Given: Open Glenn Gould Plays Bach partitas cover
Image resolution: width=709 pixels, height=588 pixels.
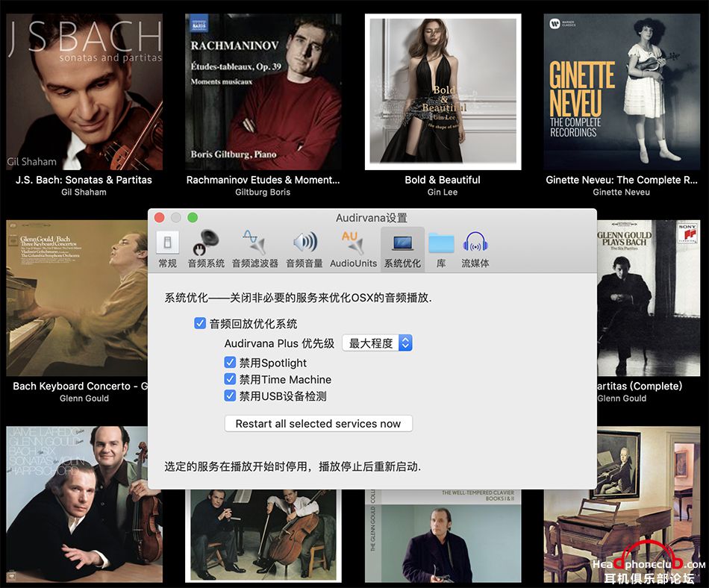Looking at the screenshot, I should (x=649, y=298).
